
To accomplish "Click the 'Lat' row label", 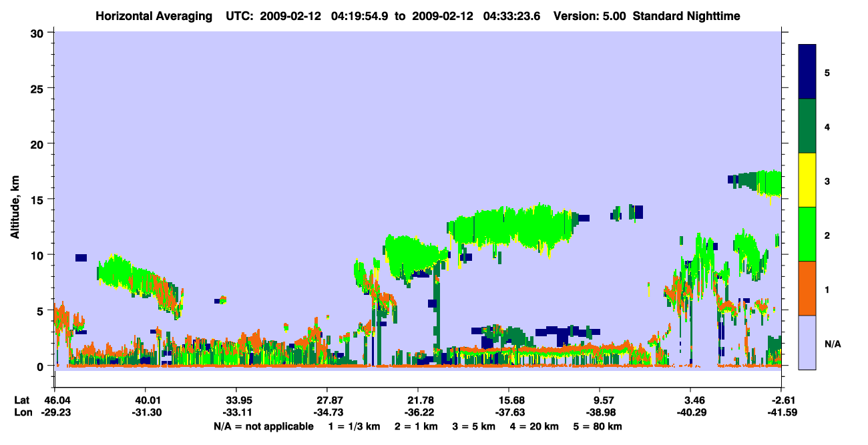I will click(21, 400).
